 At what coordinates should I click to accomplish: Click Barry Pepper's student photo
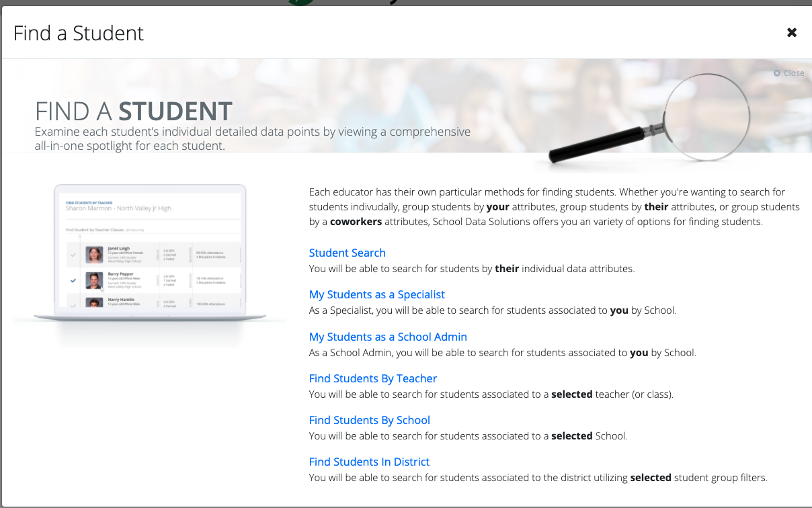click(x=95, y=280)
